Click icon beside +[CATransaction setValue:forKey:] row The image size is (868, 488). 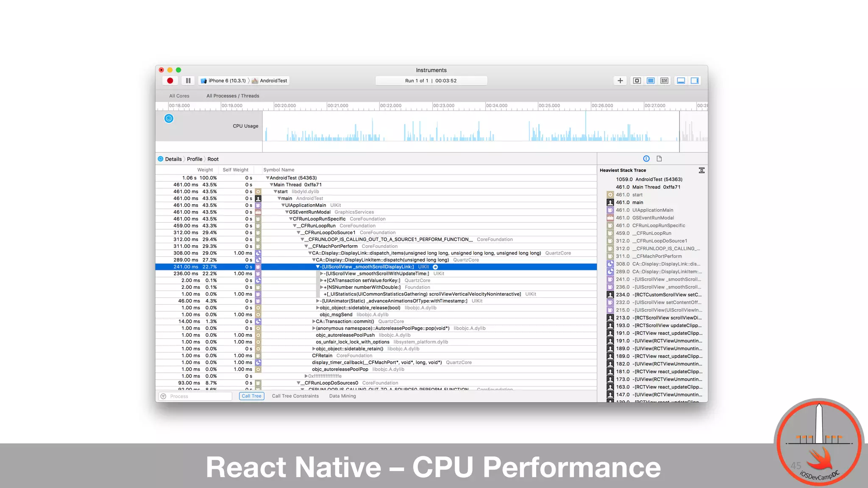[x=258, y=280]
